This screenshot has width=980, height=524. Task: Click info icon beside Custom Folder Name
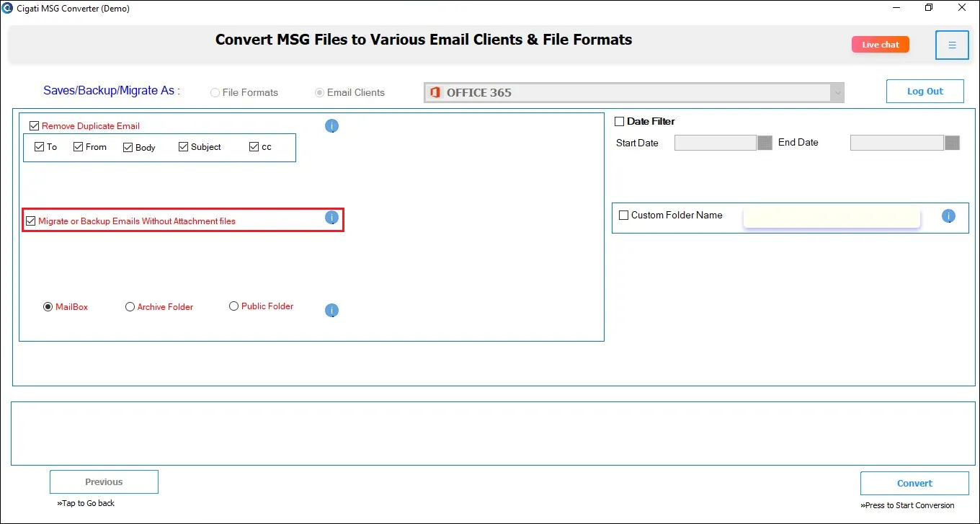pos(948,216)
